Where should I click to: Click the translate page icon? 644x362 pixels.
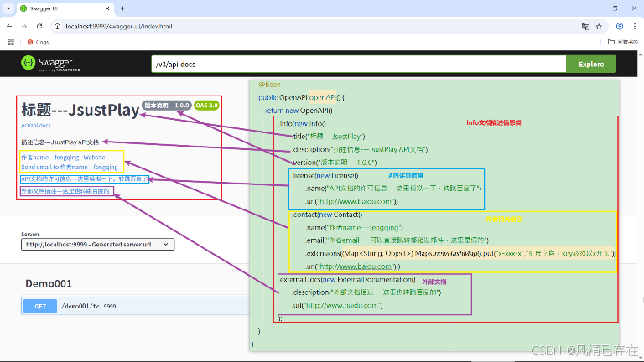tap(585, 26)
